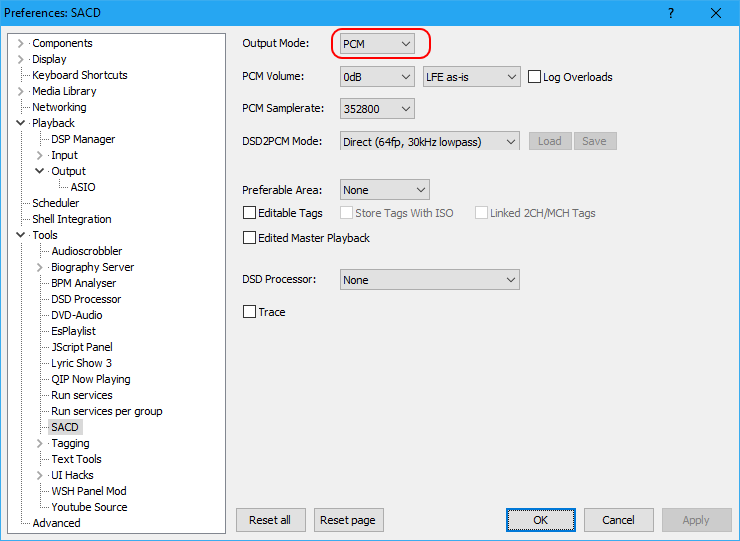
Task: Open the DSD2PCM Mode dropdown
Action: point(429,141)
